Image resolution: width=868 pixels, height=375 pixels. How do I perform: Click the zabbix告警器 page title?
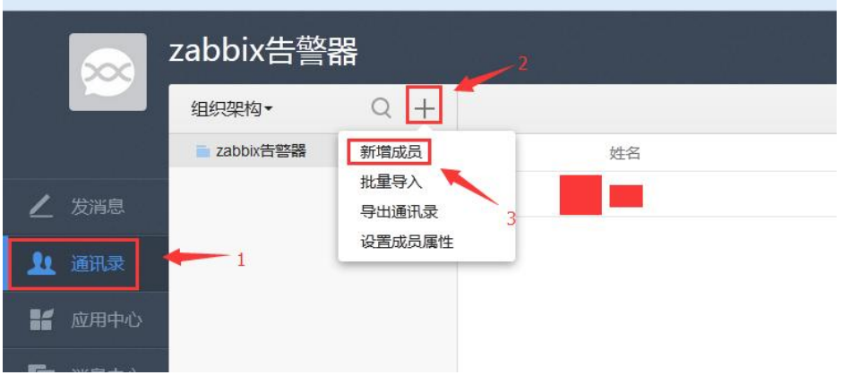[x=263, y=52]
